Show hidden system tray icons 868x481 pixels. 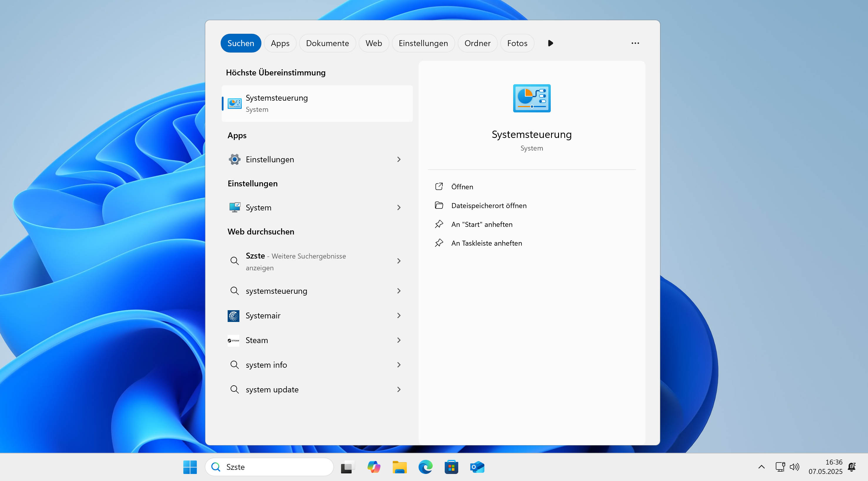[x=762, y=467]
